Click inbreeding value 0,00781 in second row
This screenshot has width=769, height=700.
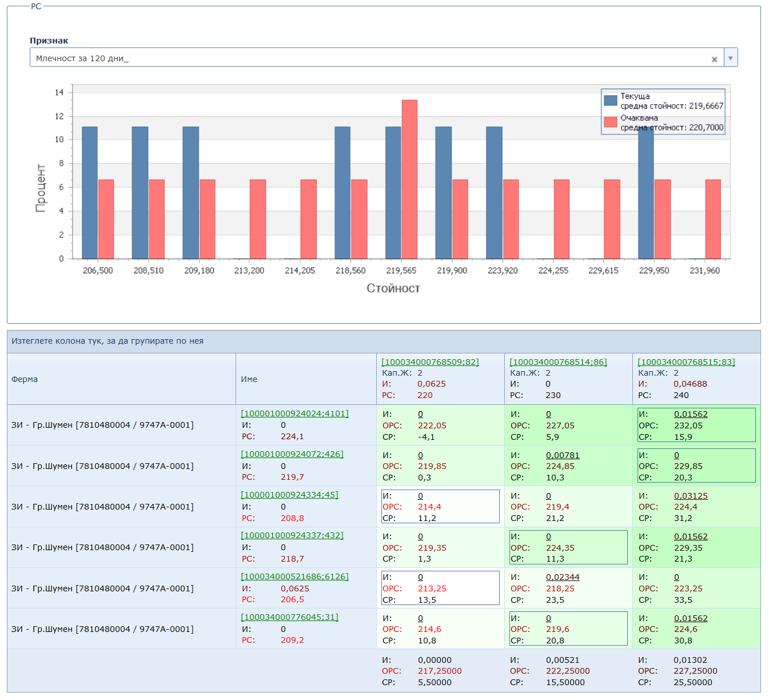tap(563, 455)
